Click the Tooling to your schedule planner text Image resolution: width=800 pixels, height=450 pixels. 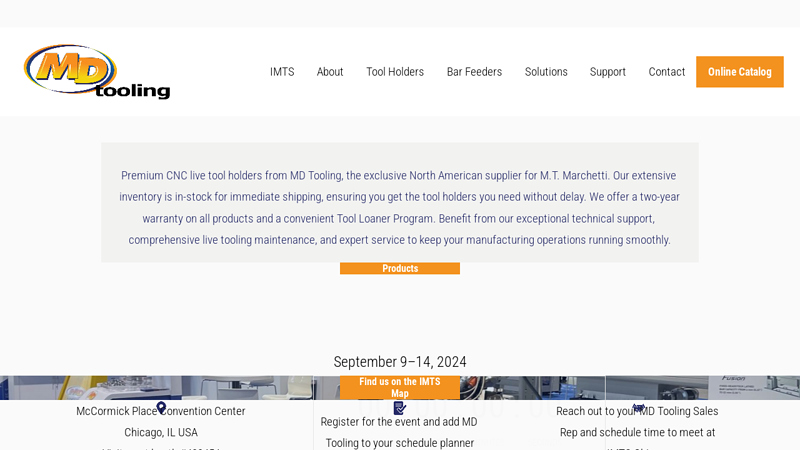tap(400, 443)
